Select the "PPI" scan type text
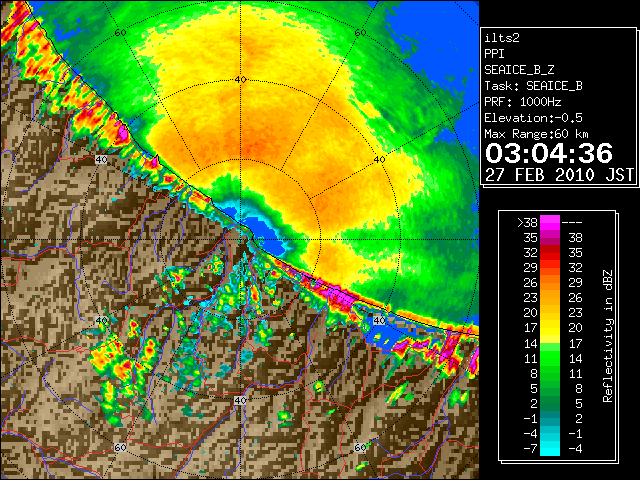Screen dimensions: 640x480 pos(494,54)
